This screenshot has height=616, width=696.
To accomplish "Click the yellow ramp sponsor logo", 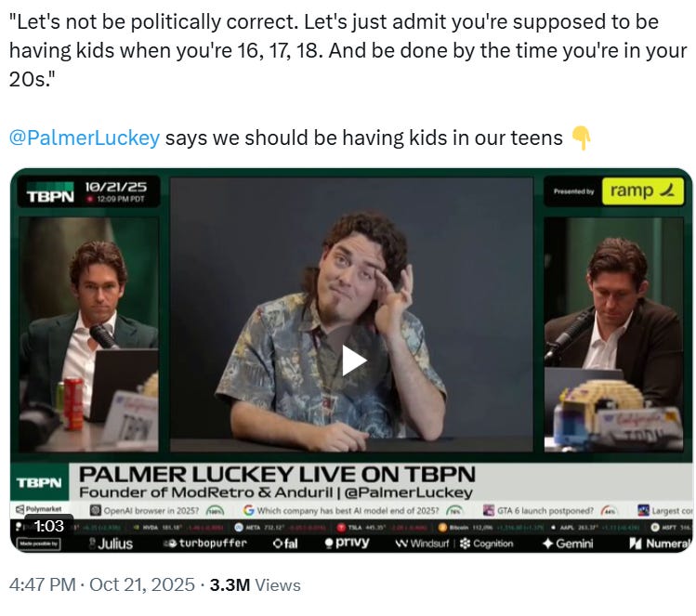I will (642, 191).
